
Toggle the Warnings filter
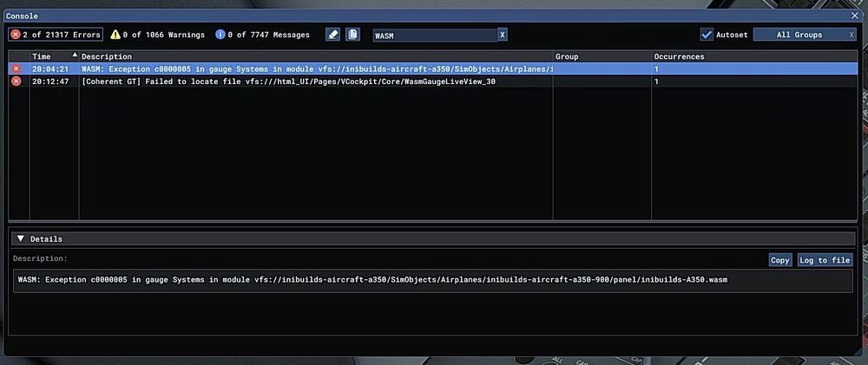157,35
